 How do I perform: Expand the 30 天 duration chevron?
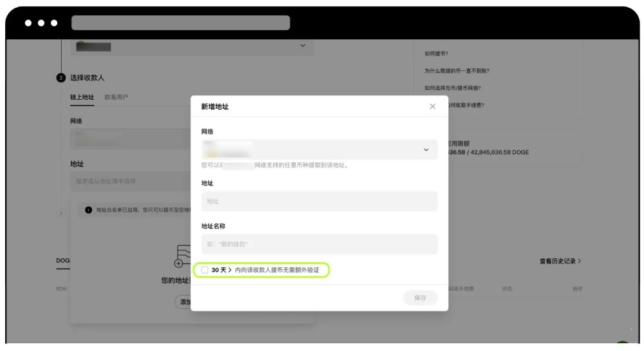click(x=230, y=270)
